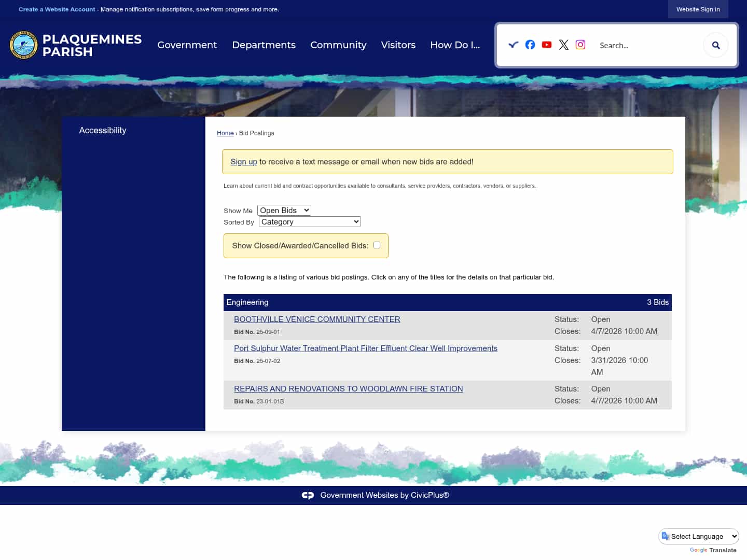747x560 pixels.
Task: Click the Sign up notification link
Action: tap(243, 162)
